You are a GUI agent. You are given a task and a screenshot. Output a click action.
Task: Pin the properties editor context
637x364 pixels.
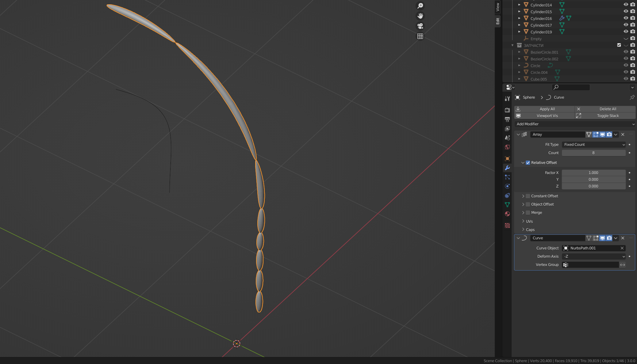point(632,97)
